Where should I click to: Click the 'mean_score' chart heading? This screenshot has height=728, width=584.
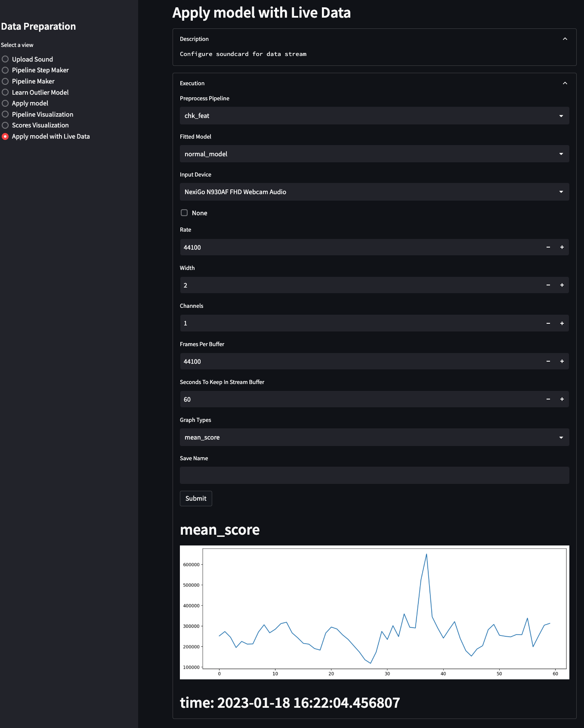coord(220,530)
